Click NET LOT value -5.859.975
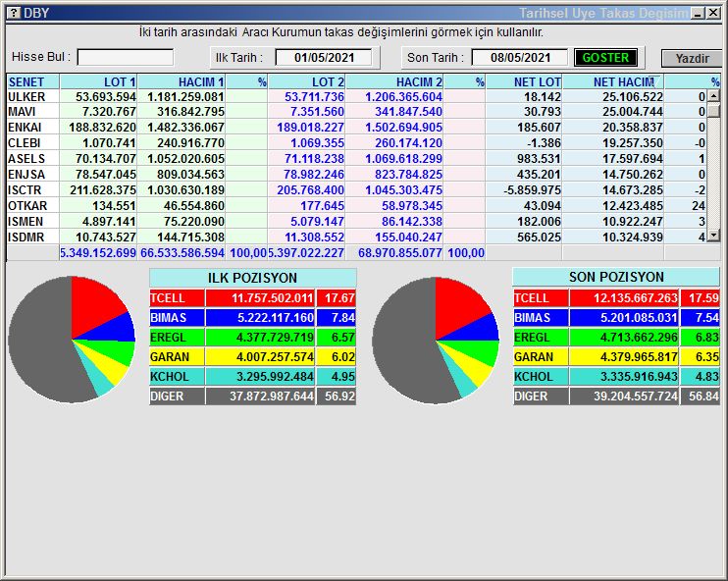 click(532, 190)
